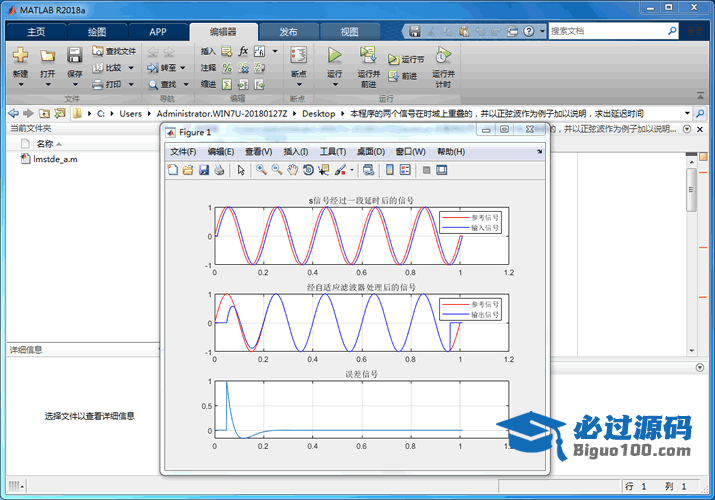Screen dimensions: 715x500
Task: Click Run Section (运行节)
Action: [x=406, y=59]
